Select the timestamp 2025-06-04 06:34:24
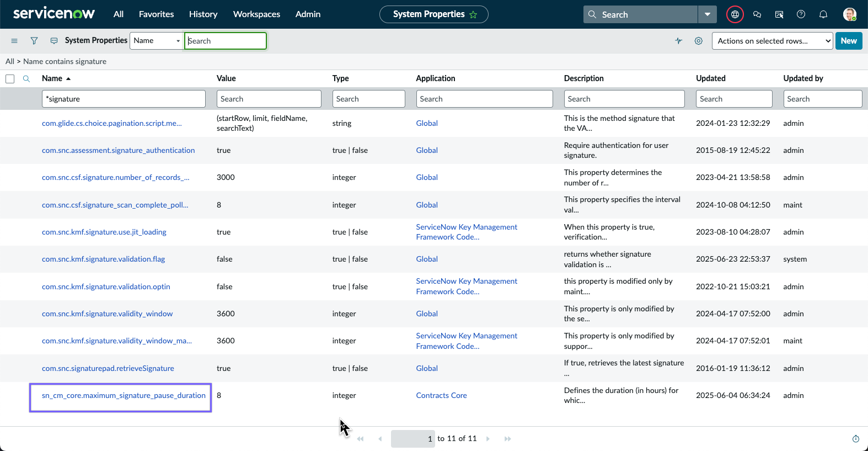The width and height of the screenshot is (868, 451). [733, 396]
